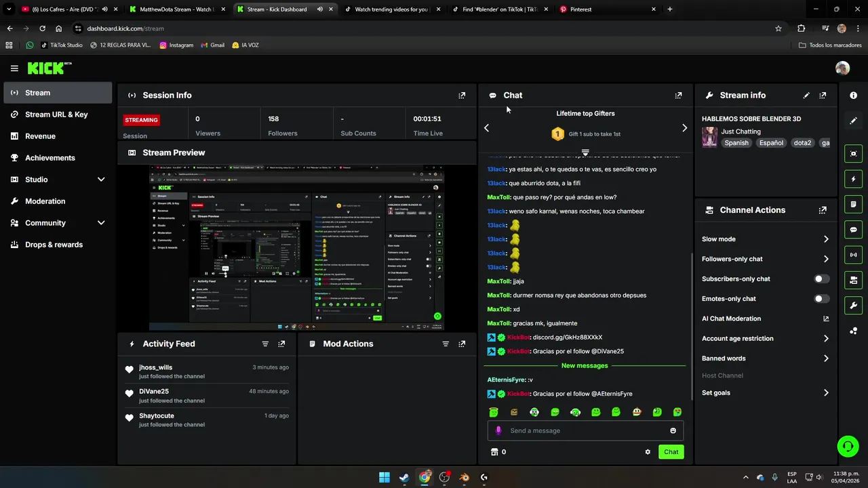Click the green headset support bubble

848,446
